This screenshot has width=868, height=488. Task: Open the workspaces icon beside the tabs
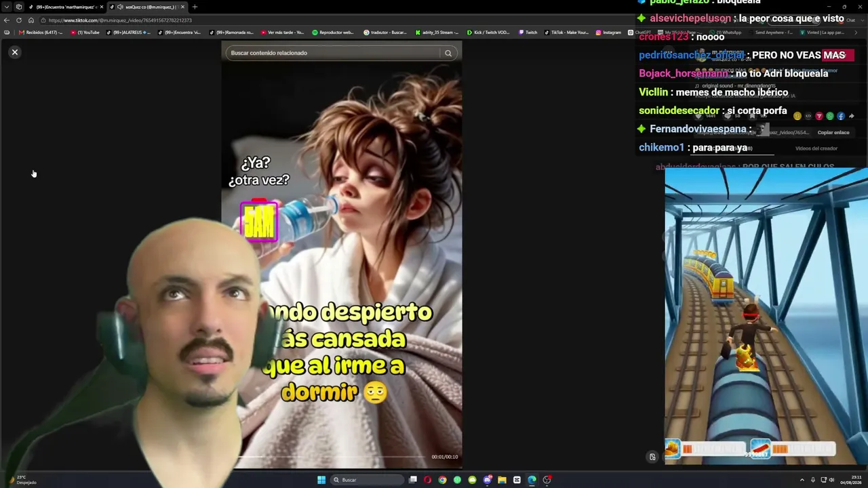coord(19,7)
